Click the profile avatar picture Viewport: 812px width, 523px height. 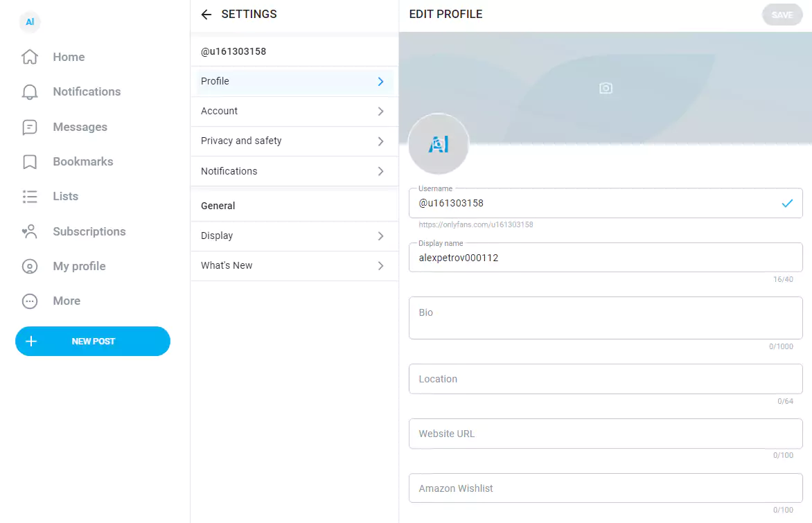click(x=439, y=144)
